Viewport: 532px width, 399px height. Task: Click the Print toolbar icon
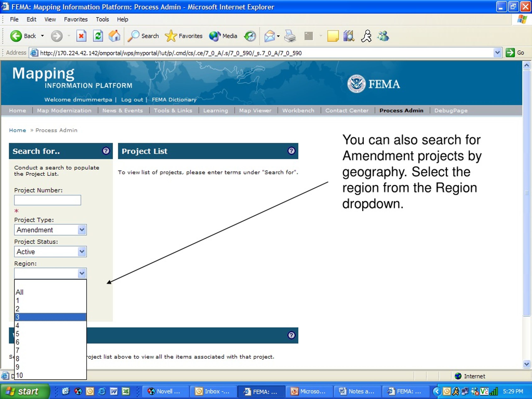point(290,36)
